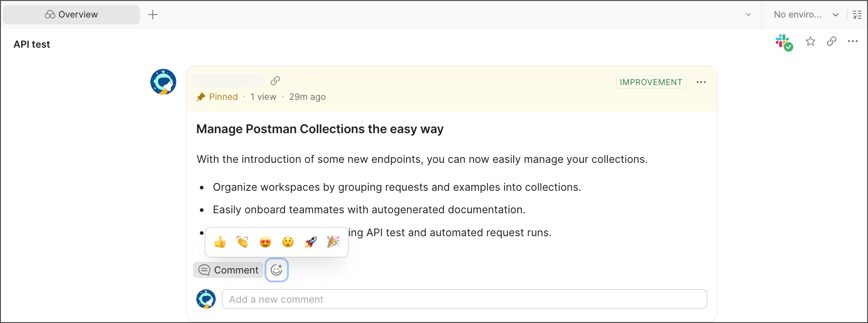Screen dimensions: 868x323
Task: Click the Slack integration icon
Action: click(783, 42)
